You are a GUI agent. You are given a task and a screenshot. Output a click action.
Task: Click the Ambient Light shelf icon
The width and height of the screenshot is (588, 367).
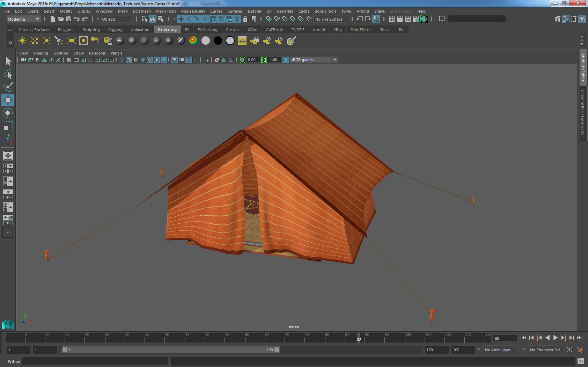click(22, 41)
